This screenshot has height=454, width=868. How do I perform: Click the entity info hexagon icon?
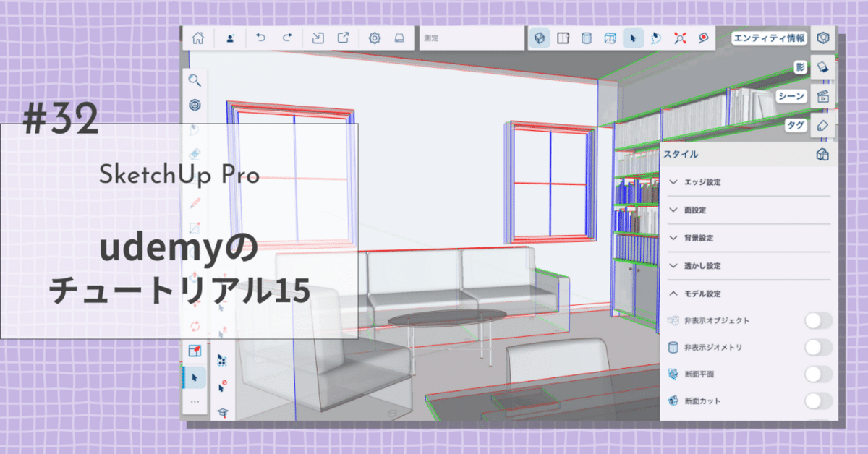tap(823, 38)
